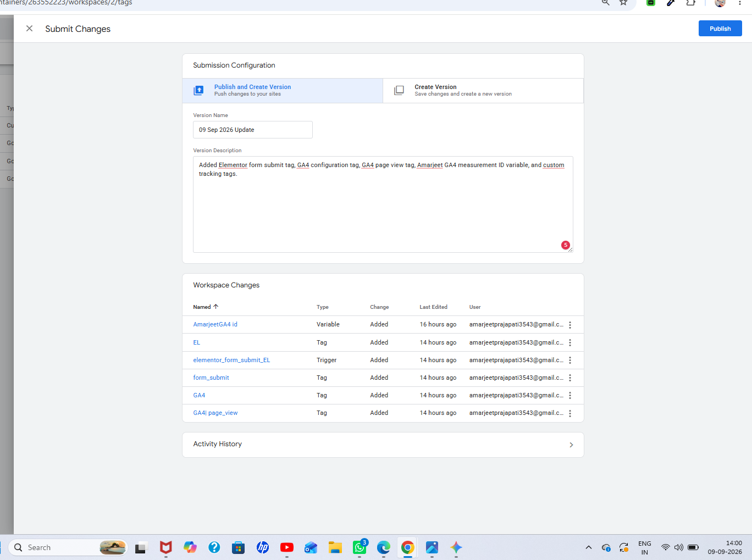Open Microsoft Store from the taskbar
The height and width of the screenshot is (560, 752).
pos(238,547)
